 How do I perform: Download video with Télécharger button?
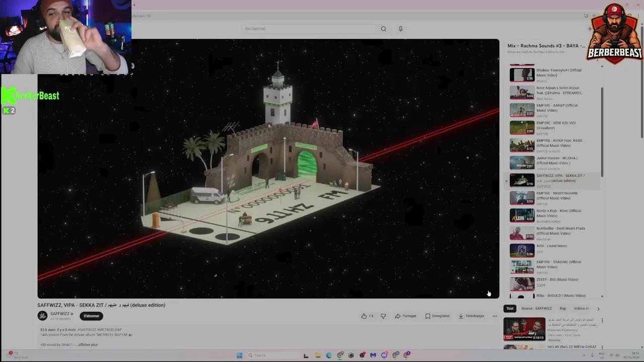coord(471,316)
